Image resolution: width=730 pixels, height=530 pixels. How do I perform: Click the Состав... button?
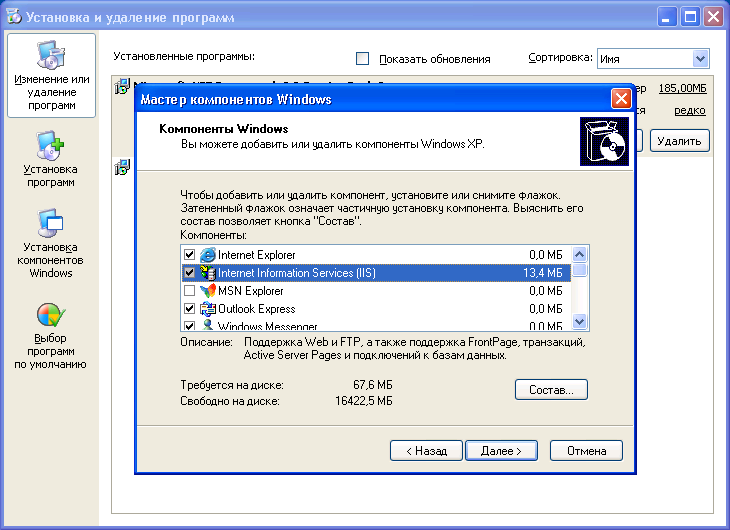[x=551, y=390]
